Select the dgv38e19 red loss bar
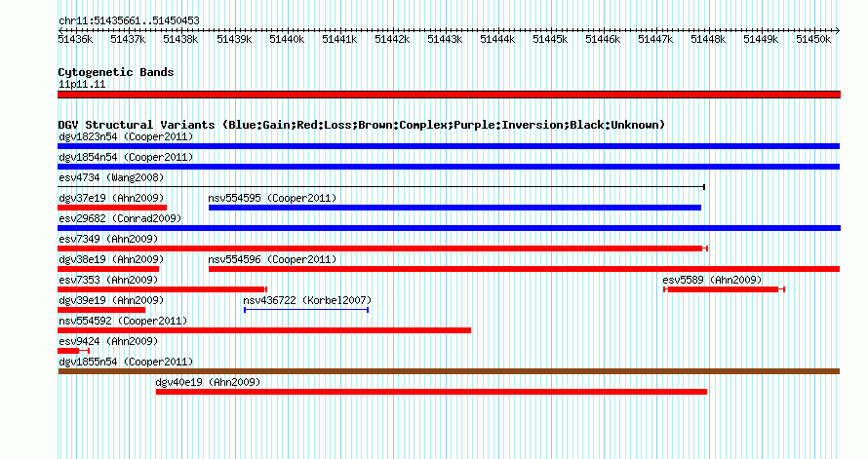868x459 pixels. (108, 269)
